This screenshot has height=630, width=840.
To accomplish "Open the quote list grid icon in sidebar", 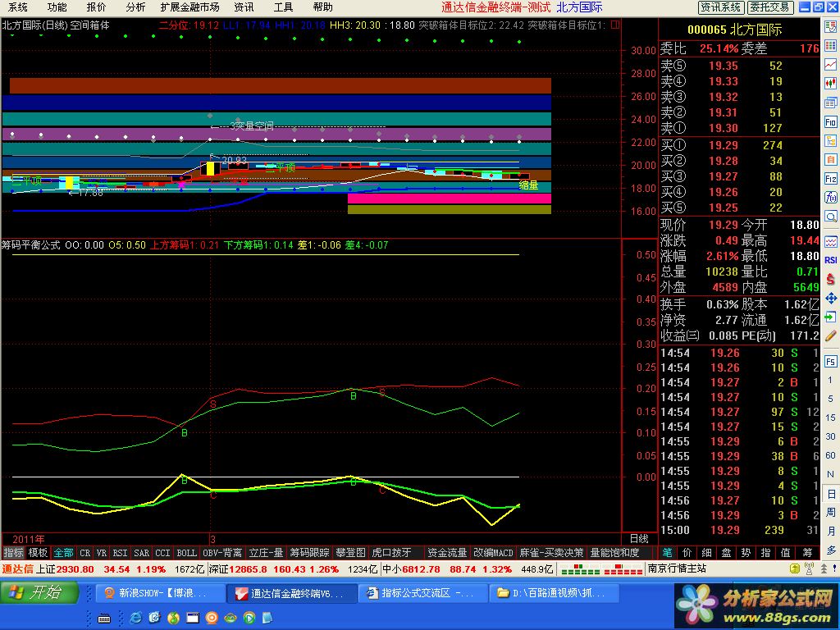I will [x=830, y=45].
